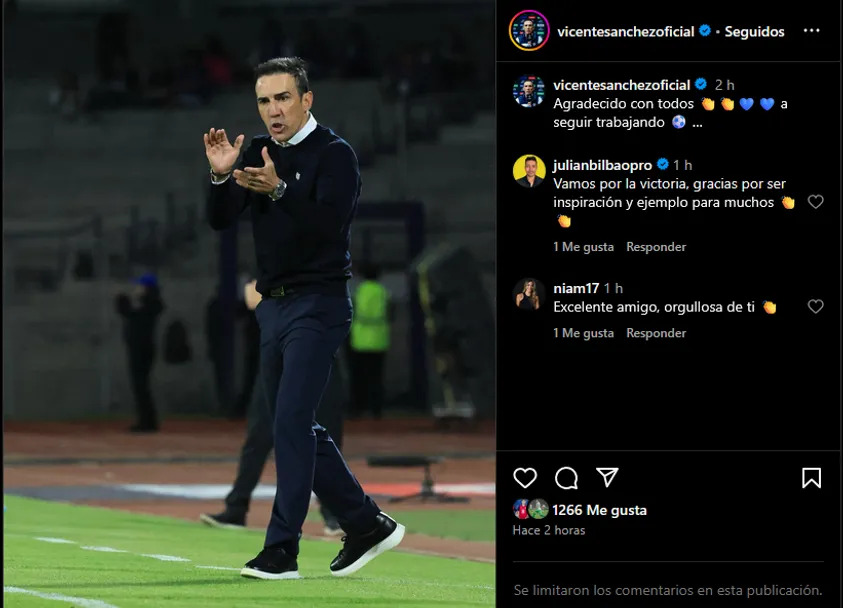Screen dimensions: 843x608
Task: Click the Seguidos following button
Action: click(x=754, y=32)
